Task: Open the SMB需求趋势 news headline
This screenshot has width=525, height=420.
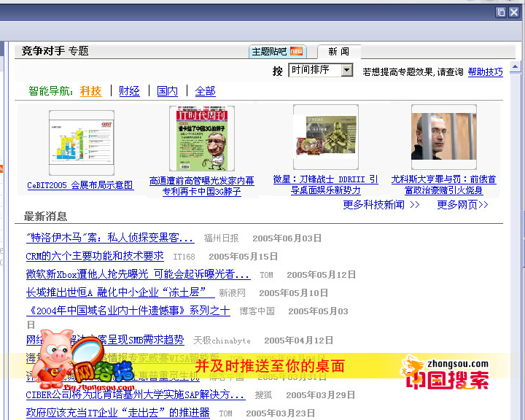Action: [105, 340]
